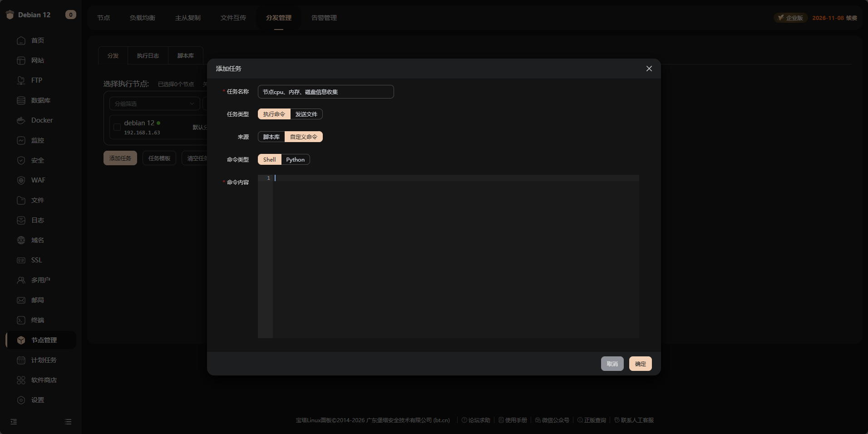Focus the 命令内容 code editor
This screenshot has width=868, height=434.
(454, 254)
